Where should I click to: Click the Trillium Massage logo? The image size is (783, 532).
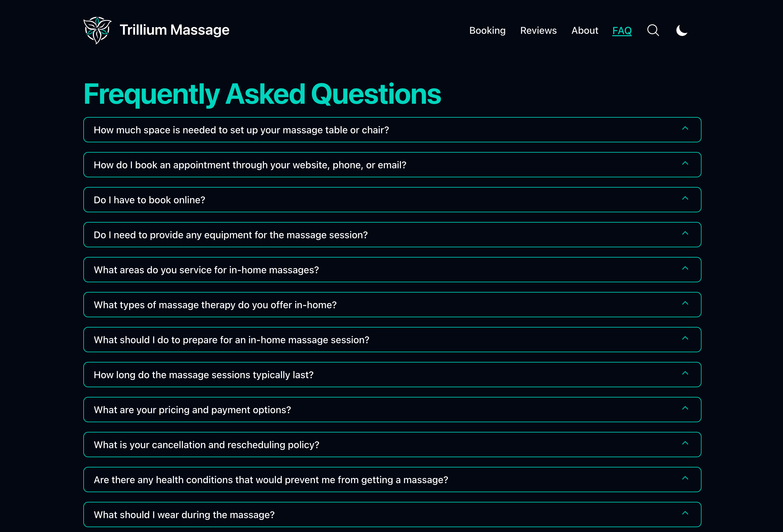[157, 30]
